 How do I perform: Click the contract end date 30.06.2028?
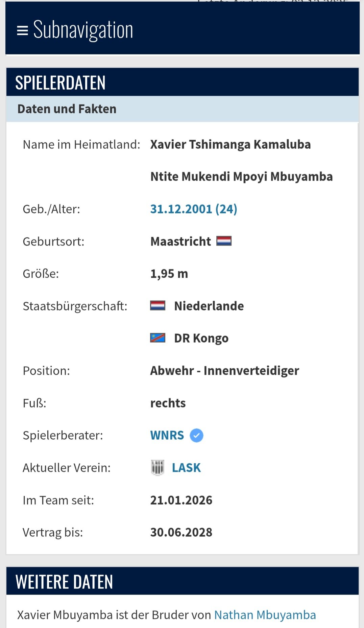181,532
